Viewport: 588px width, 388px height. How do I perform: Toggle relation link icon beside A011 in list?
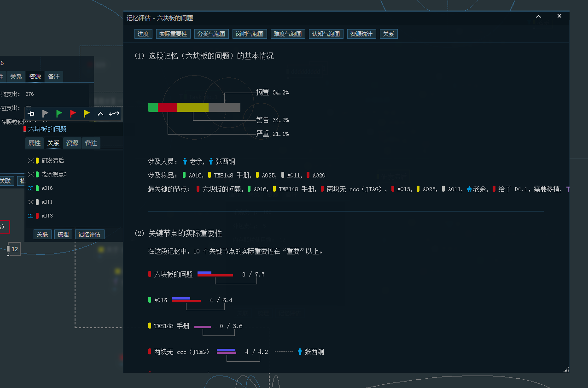point(30,202)
